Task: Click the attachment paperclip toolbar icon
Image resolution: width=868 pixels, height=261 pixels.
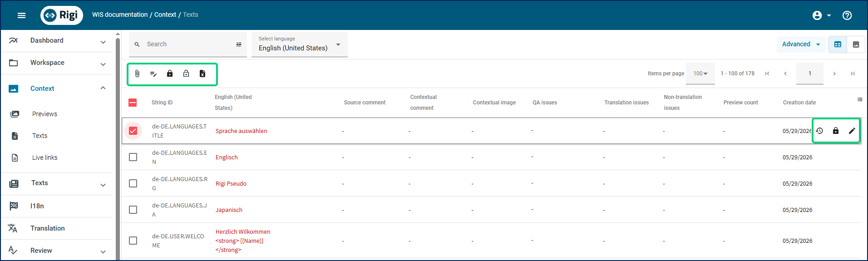Action: 137,74
